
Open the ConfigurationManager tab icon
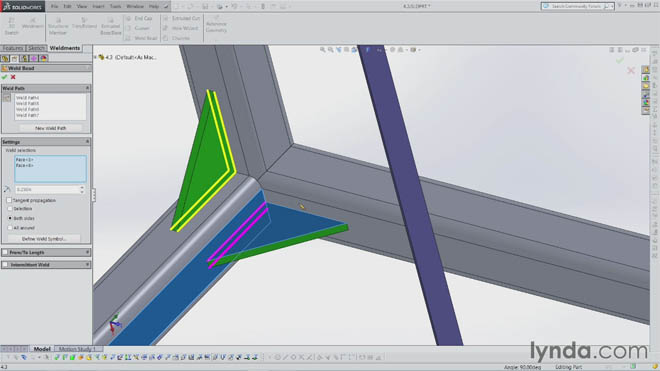coord(24,59)
